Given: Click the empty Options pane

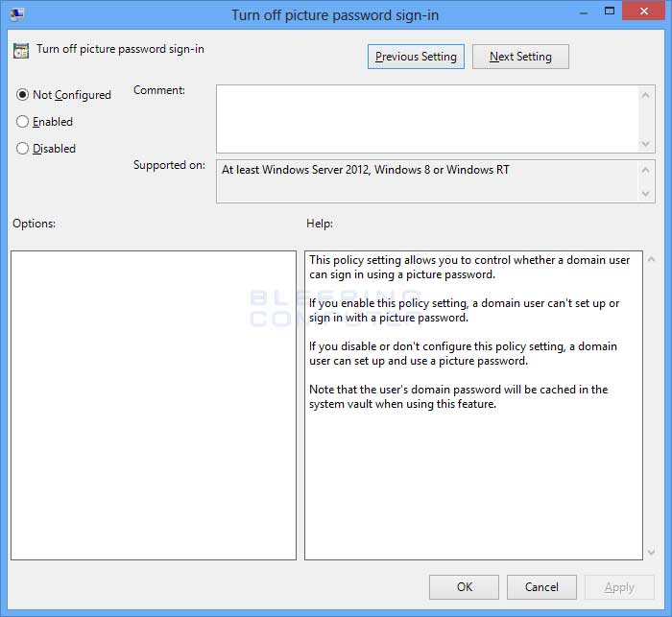Looking at the screenshot, I should (x=154, y=405).
